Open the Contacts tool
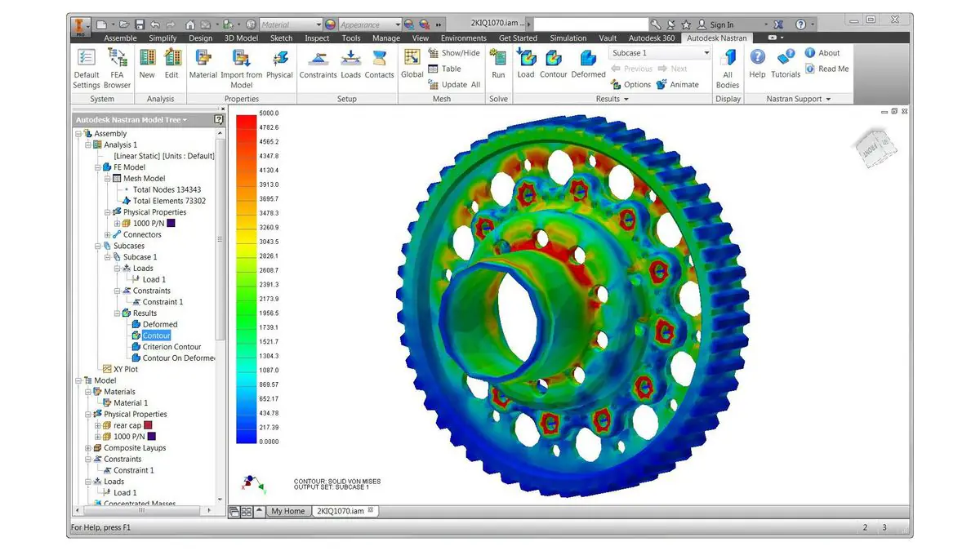Image resolution: width=980 pixels, height=551 pixels. 379,64
